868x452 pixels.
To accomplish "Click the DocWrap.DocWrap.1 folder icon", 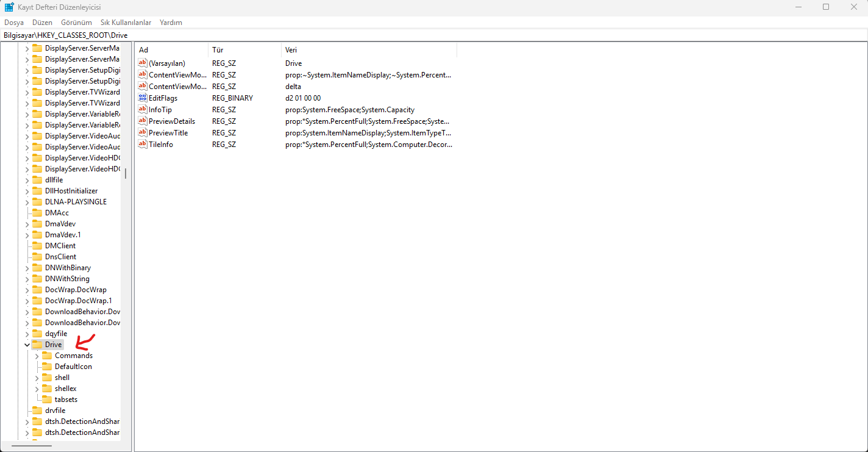I will click(37, 301).
